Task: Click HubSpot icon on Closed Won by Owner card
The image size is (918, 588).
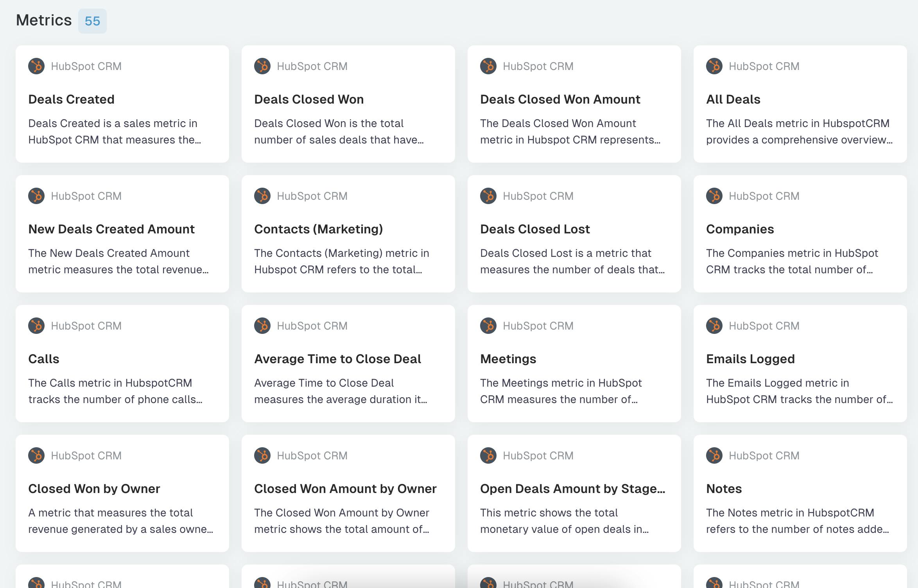Action: click(36, 455)
